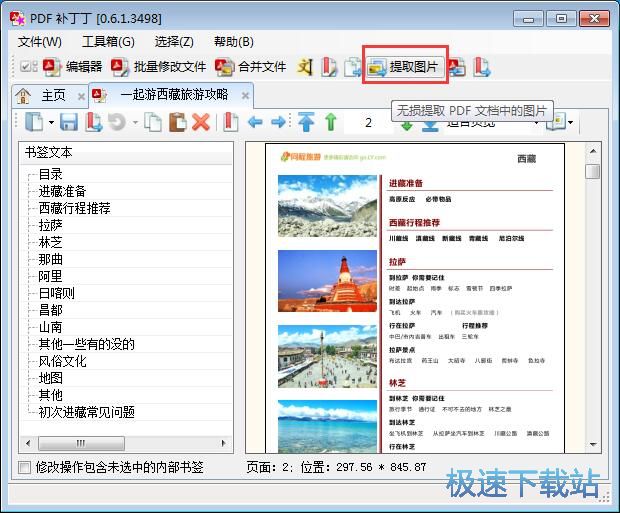The height and width of the screenshot is (513, 620).
Task: Click the PDF convert icon right of 提取图片
Action: 457,67
